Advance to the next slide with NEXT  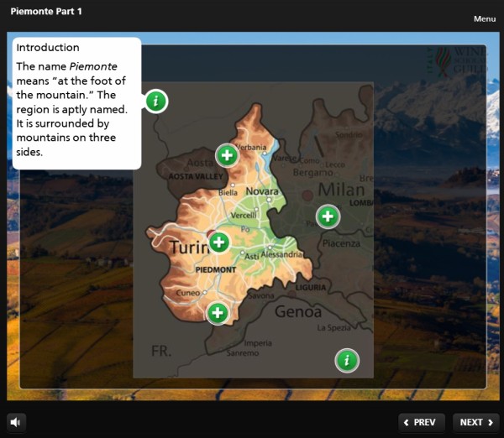pyautogui.click(x=475, y=422)
